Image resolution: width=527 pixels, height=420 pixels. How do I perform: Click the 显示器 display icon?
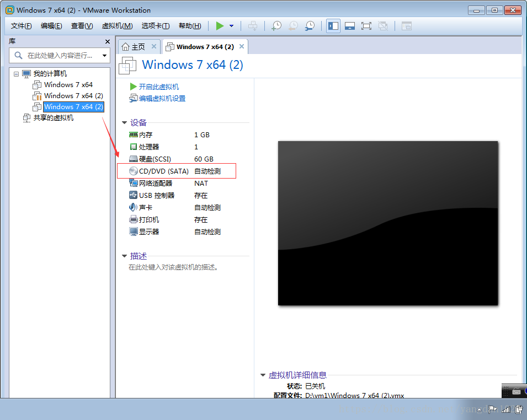click(134, 231)
